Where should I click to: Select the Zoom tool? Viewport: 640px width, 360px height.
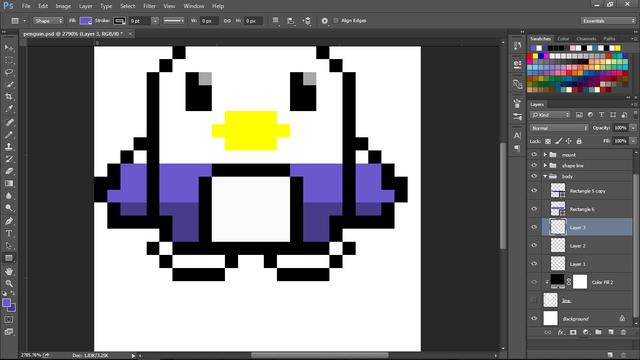(9, 283)
